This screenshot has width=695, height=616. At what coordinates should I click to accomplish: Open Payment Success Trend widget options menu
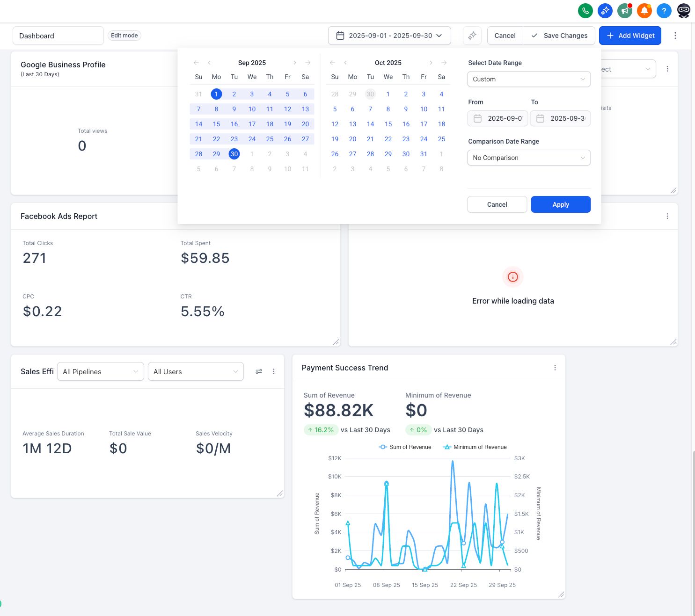coord(555,368)
